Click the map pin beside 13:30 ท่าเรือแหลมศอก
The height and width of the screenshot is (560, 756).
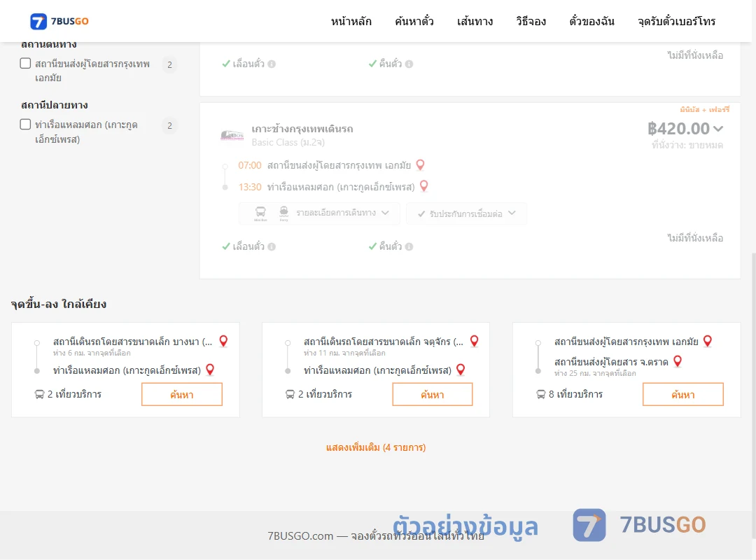tap(423, 185)
